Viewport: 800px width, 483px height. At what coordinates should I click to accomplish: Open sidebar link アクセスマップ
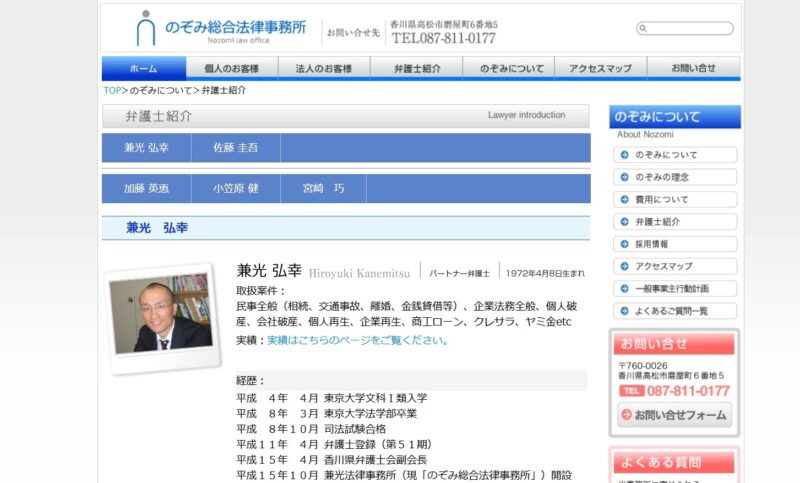(675, 266)
